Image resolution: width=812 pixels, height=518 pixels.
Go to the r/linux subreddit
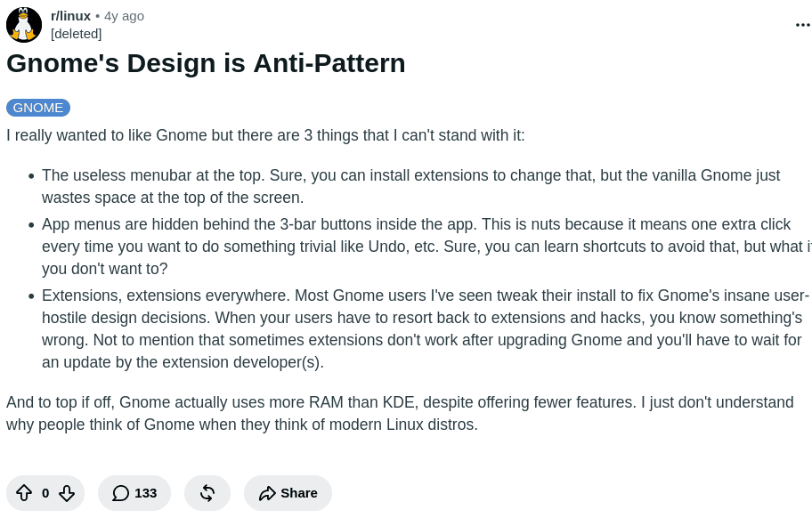pos(70,17)
